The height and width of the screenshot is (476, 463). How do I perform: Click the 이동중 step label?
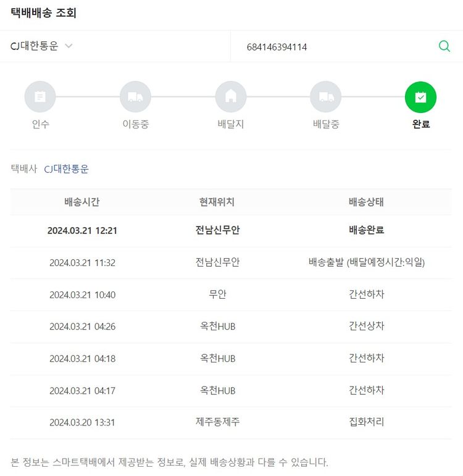135,124
